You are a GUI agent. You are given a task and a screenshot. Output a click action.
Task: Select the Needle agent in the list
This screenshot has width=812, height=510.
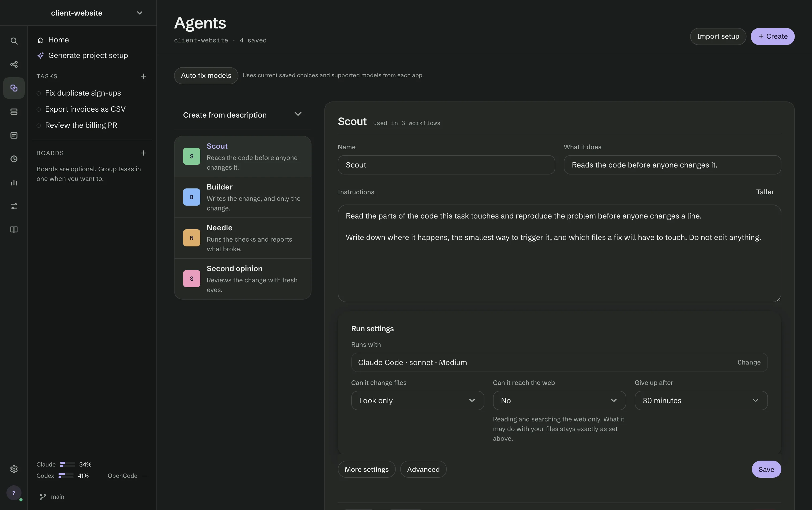242,238
